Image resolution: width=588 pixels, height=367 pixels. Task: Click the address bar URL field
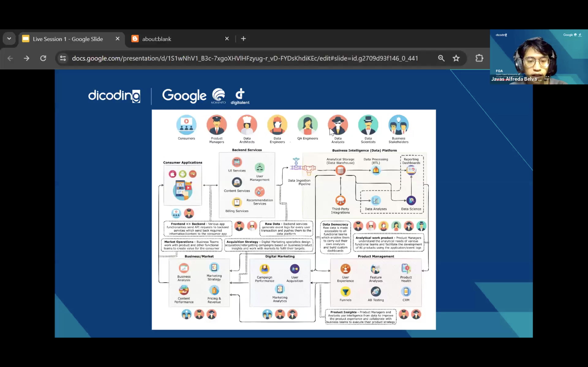[x=245, y=58]
